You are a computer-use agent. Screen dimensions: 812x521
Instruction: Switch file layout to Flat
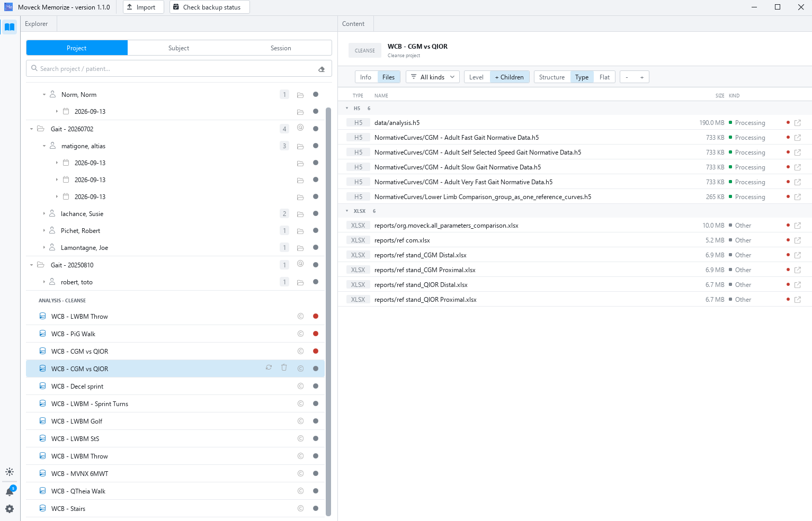pyautogui.click(x=604, y=77)
